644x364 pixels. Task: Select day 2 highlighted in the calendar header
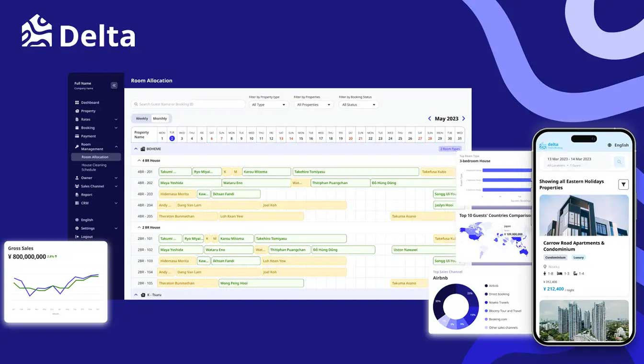pos(172,138)
